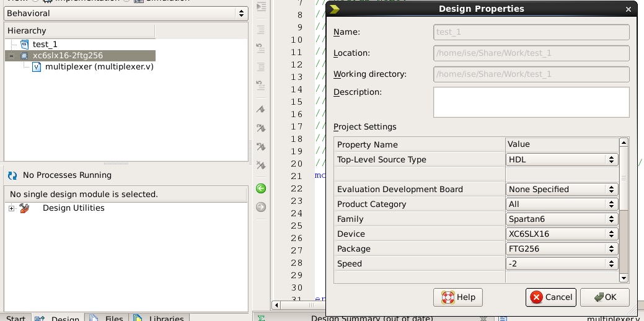
Task: Click the OK button
Action: click(604, 297)
